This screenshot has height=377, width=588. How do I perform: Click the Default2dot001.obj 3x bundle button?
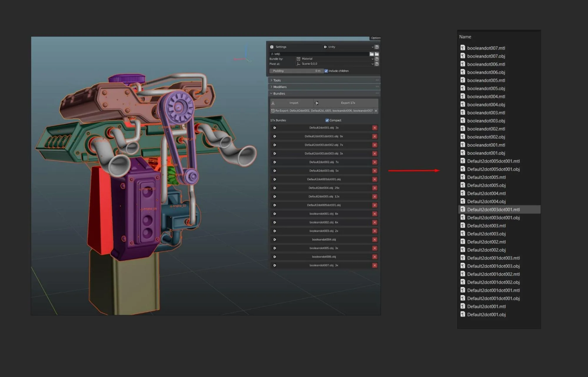click(324, 128)
